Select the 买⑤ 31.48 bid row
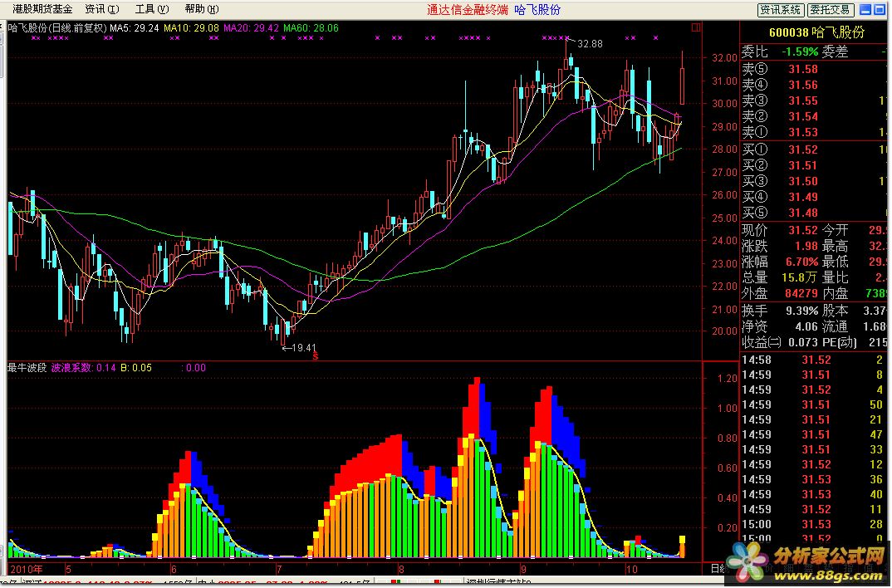This screenshot has height=588, width=892. click(x=815, y=213)
